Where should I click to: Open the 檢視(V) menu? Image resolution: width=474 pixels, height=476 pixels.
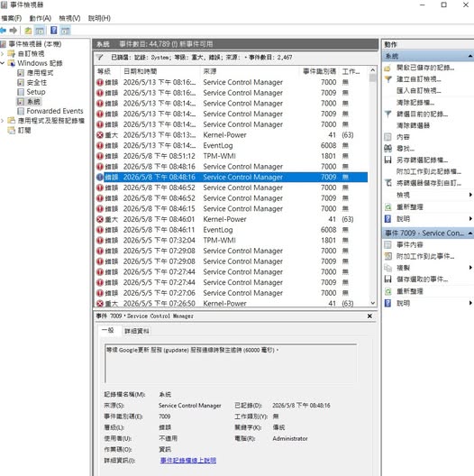(69, 18)
